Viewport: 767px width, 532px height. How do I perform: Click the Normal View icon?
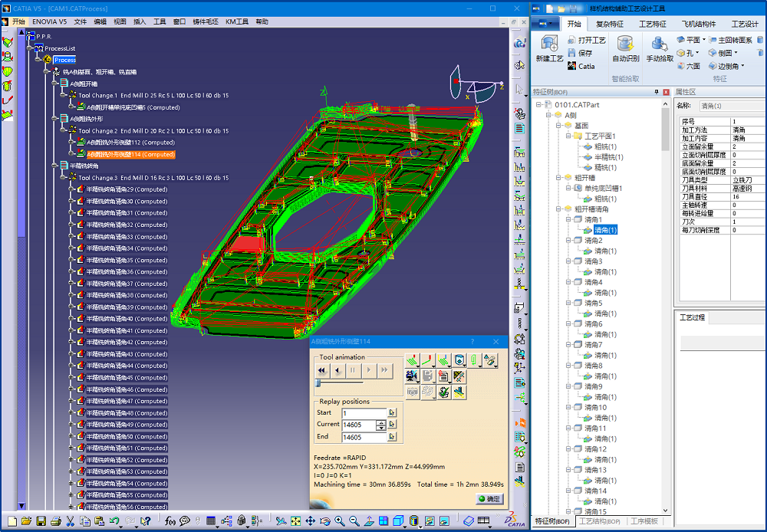(370, 521)
